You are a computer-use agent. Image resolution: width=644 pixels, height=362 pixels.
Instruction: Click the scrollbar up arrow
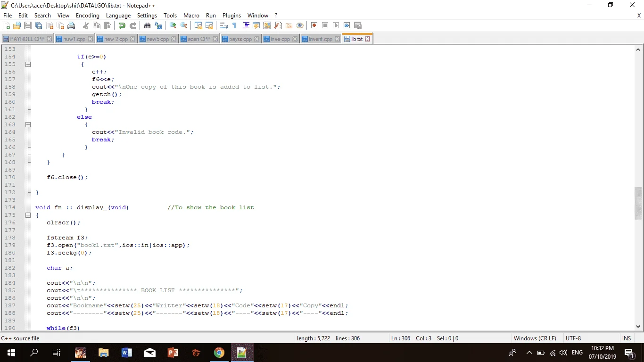(638, 49)
